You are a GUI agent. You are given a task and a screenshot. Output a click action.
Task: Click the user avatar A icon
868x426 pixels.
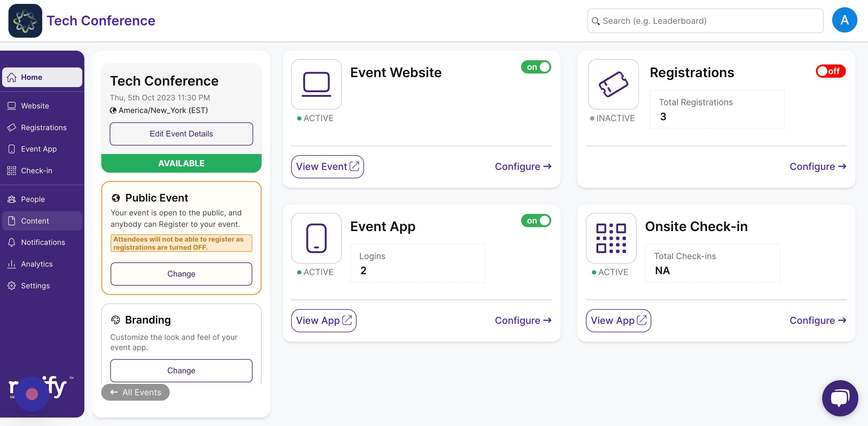[x=844, y=20]
